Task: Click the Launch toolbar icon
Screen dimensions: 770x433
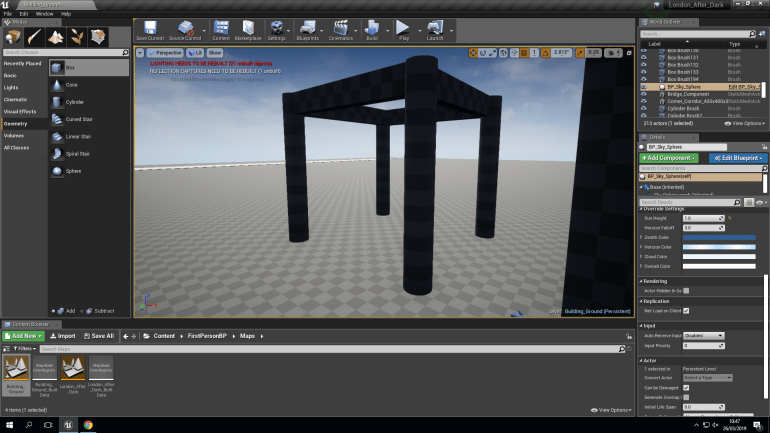Action: [x=435, y=30]
